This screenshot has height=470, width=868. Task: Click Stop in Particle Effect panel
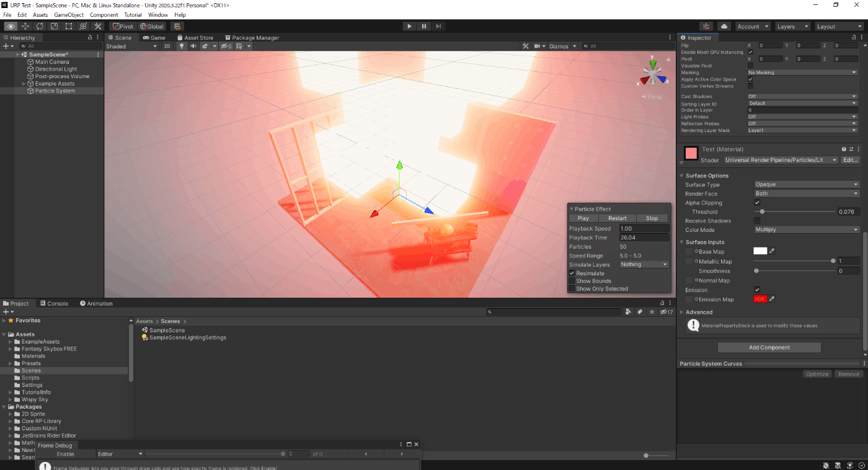pyautogui.click(x=652, y=218)
